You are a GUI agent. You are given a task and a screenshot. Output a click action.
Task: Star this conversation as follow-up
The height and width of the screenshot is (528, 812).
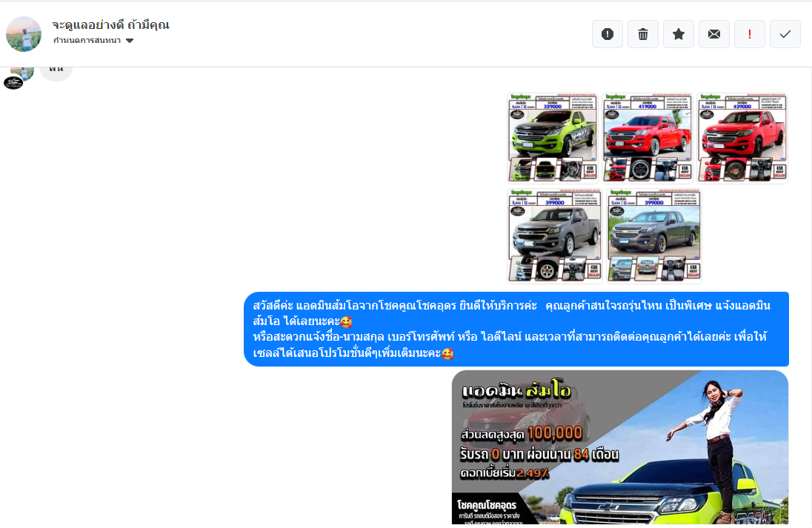679,34
